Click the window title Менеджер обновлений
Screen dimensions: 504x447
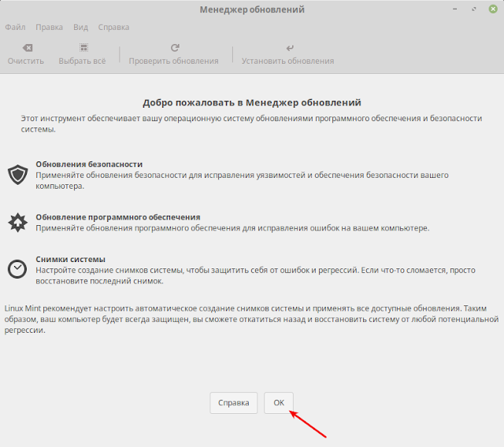252,9
